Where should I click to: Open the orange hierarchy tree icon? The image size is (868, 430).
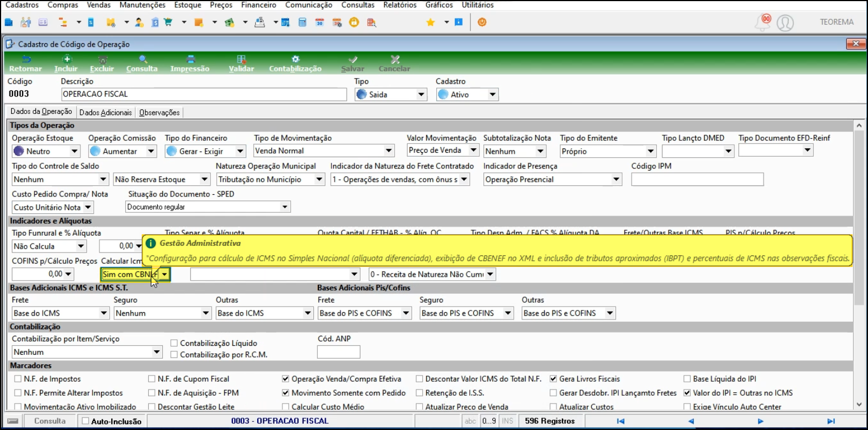point(63,22)
